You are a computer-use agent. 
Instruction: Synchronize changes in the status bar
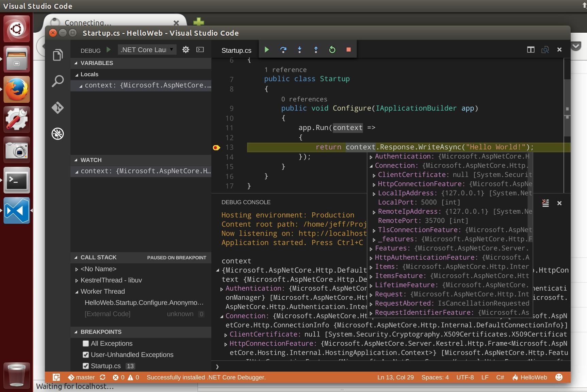coord(102,377)
